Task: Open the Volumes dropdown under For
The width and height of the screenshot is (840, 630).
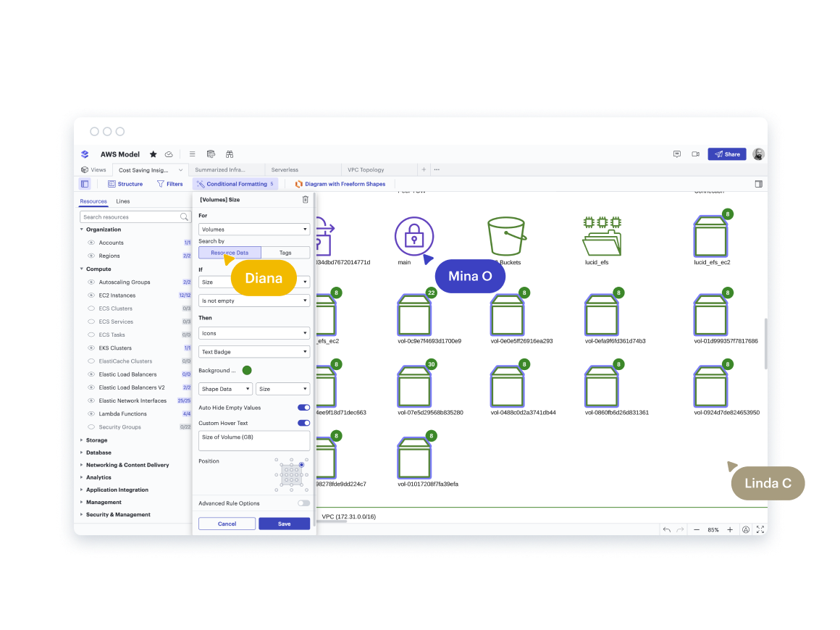Action: [x=253, y=228]
